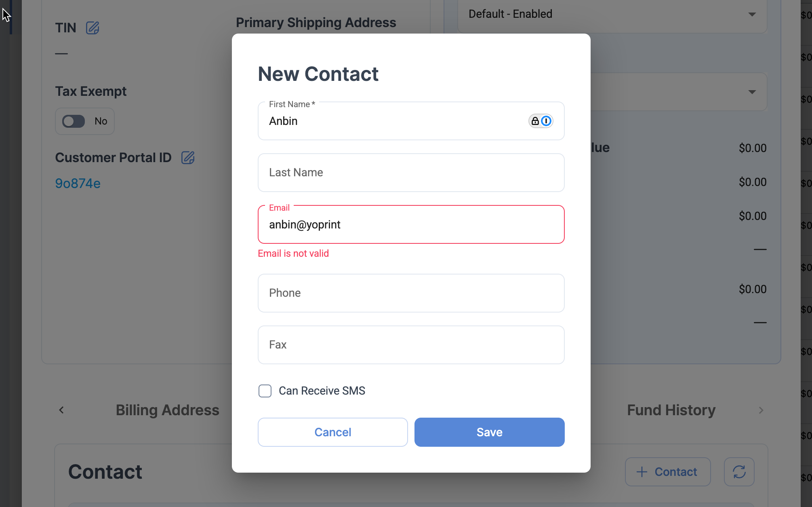Click the Fax input field

(411, 345)
